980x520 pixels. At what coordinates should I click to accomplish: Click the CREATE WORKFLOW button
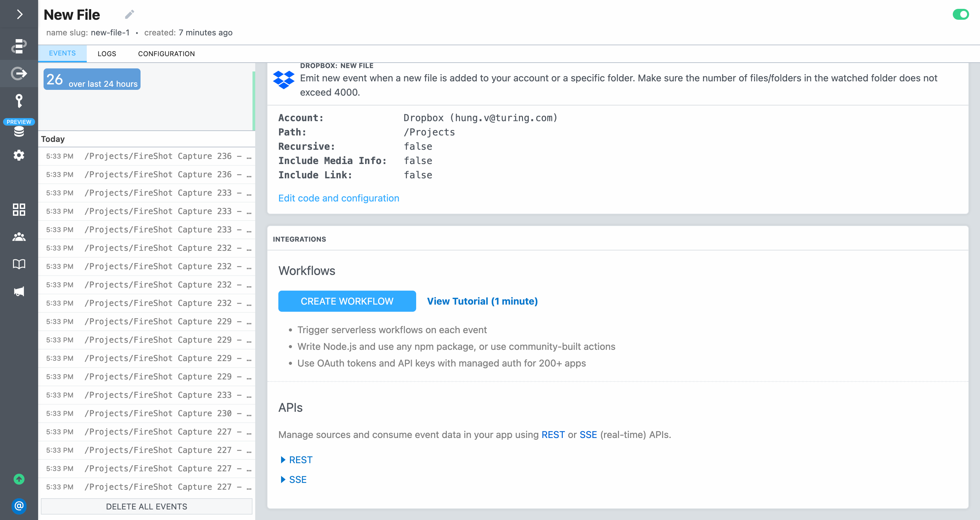pyautogui.click(x=347, y=301)
